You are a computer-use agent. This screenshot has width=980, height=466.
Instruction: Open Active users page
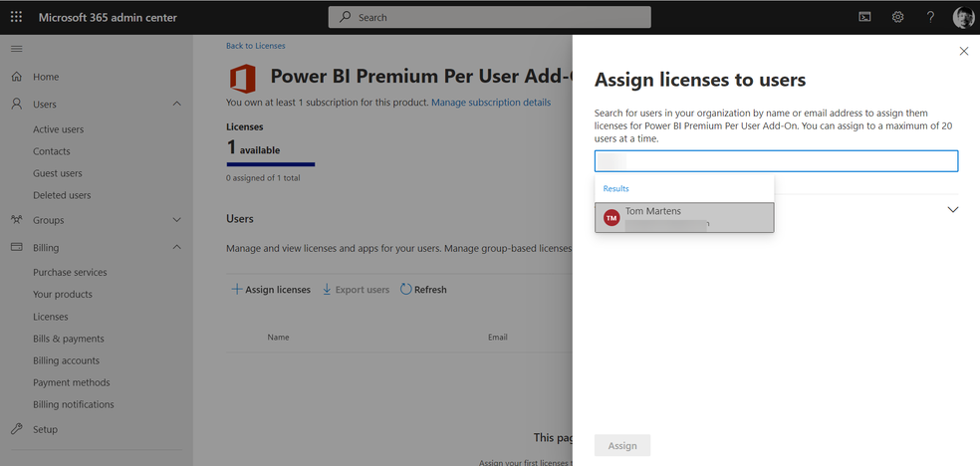click(58, 129)
